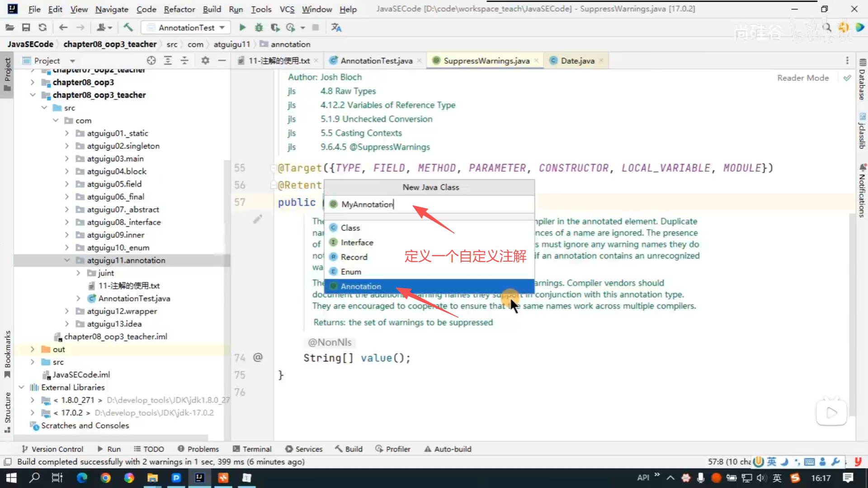
Task: Open the AnnotationTest run configuration dropdown
Action: click(186, 28)
